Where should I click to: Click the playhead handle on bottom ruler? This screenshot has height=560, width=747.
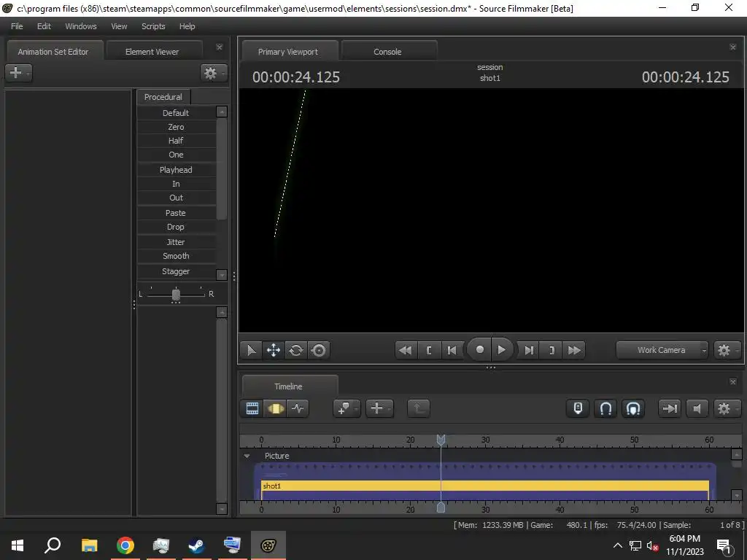441,507
